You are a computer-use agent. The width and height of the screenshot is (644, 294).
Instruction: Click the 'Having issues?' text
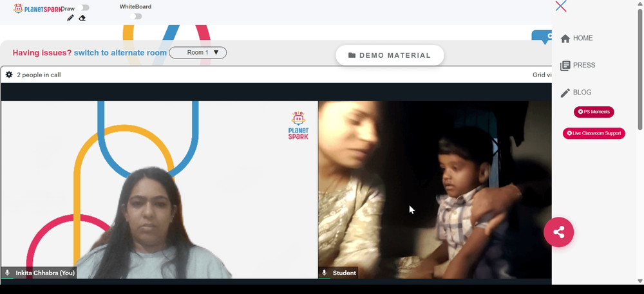tap(42, 53)
